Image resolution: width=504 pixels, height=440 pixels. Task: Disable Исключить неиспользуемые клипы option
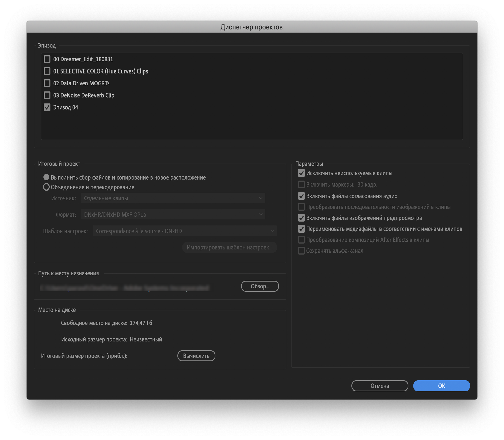point(301,173)
